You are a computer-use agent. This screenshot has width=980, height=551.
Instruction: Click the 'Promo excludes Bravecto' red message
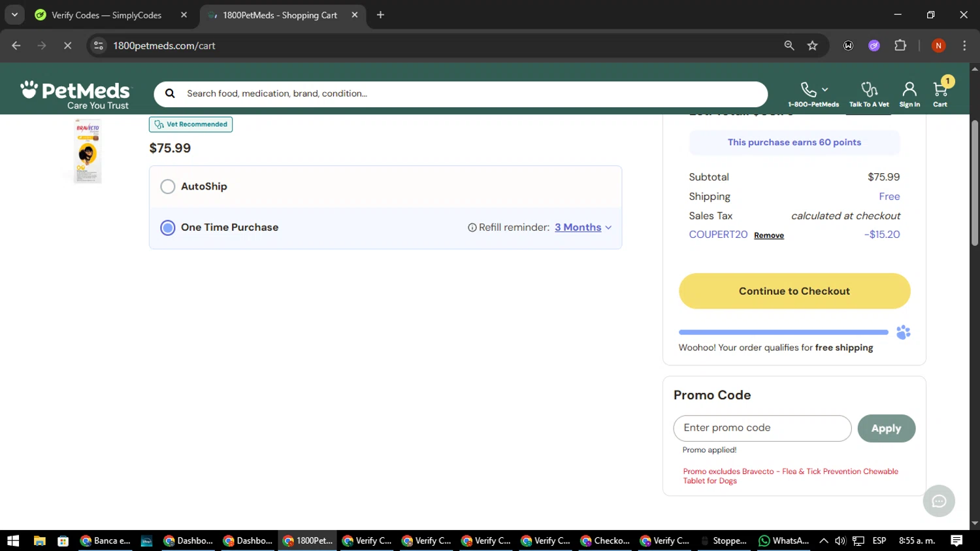[x=791, y=476]
